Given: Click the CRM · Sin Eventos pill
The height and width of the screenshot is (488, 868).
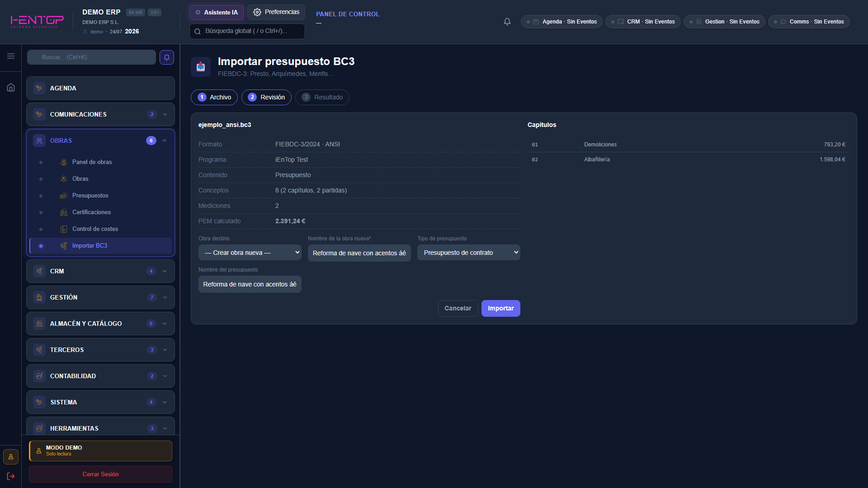Looking at the screenshot, I should pos(643,22).
